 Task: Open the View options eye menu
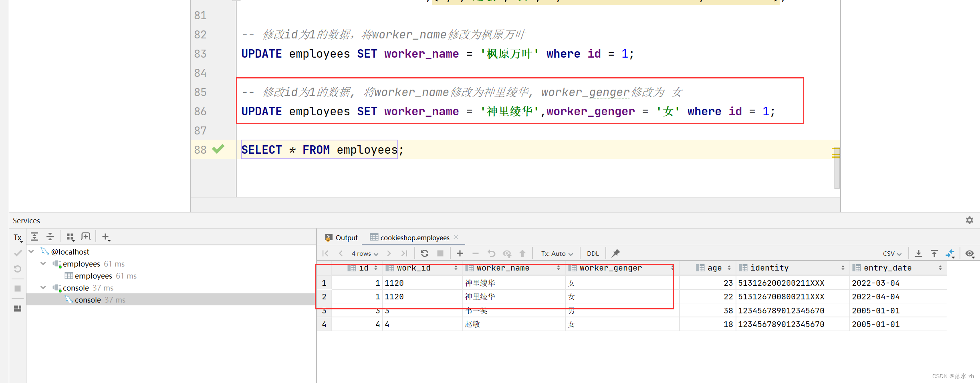(970, 253)
